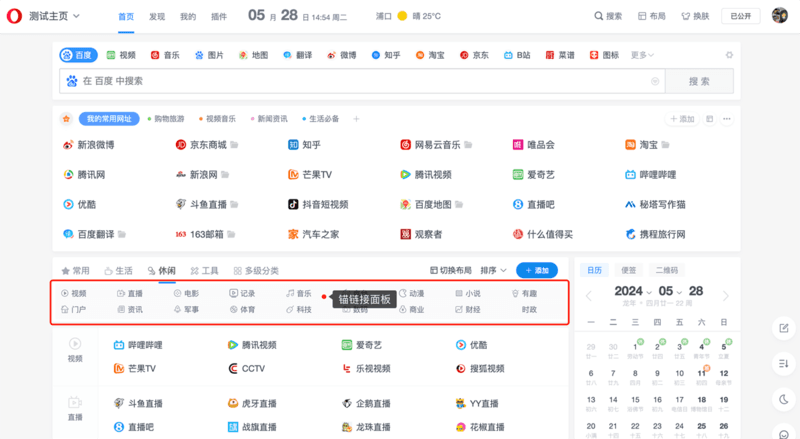Go to previous month arrow

(589, 296)
